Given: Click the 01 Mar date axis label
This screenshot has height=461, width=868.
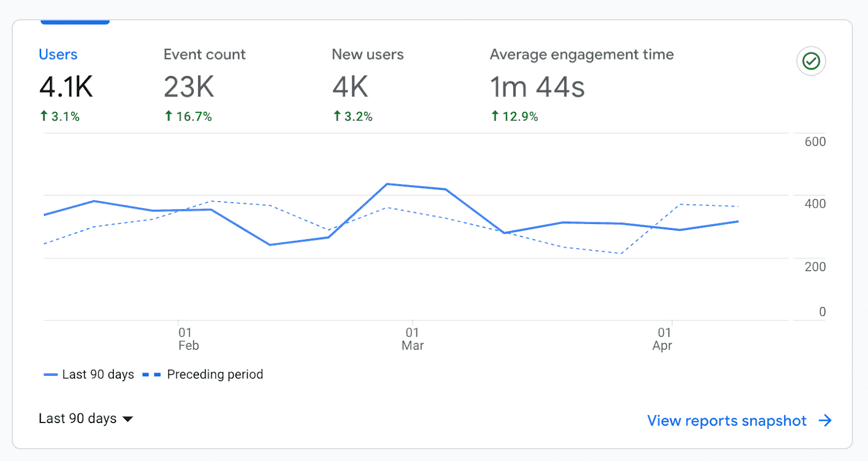Looking at the screenshot, I should coord(412,339).
